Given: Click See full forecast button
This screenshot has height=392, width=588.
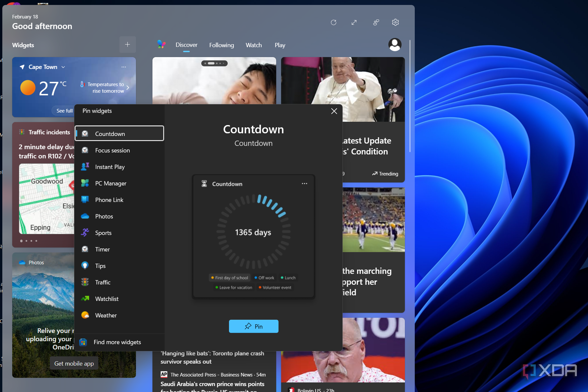Looking at the screenshot, I should tap(63, 111).
